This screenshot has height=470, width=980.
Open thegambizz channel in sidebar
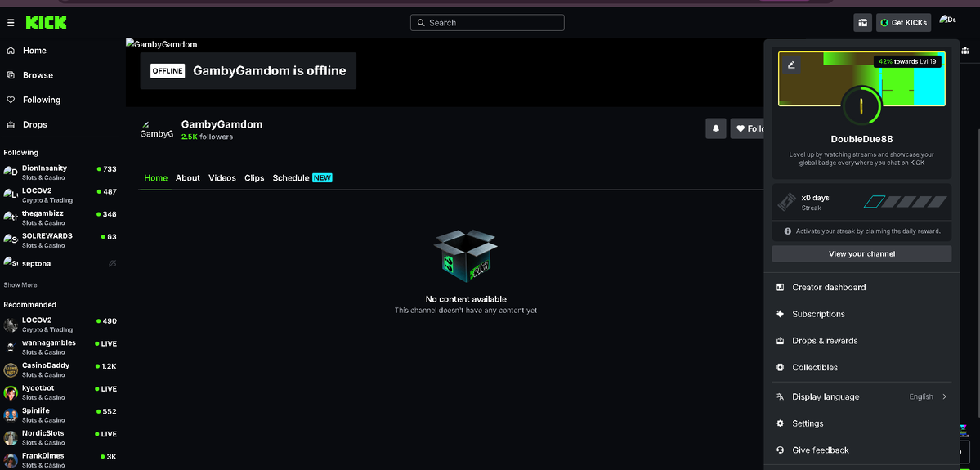60,217
